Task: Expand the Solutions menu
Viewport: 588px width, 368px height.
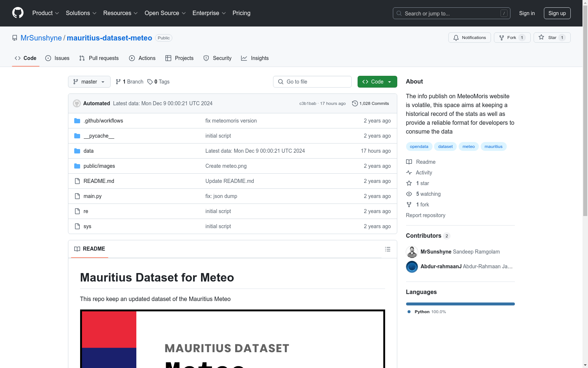Action: [81, 13]
